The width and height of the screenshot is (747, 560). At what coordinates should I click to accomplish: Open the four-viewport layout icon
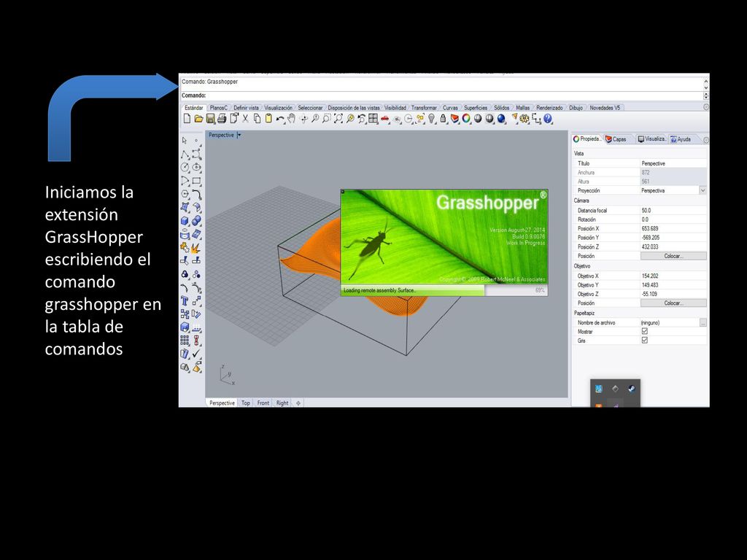(373, 119)
